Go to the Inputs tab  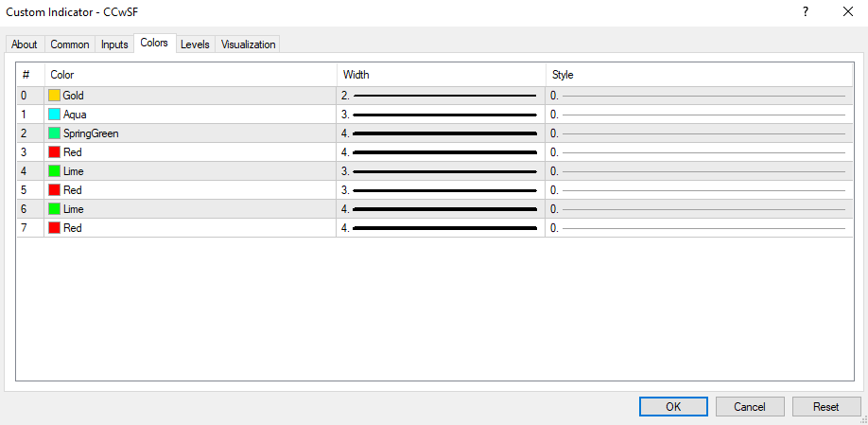tap(114, 44)
